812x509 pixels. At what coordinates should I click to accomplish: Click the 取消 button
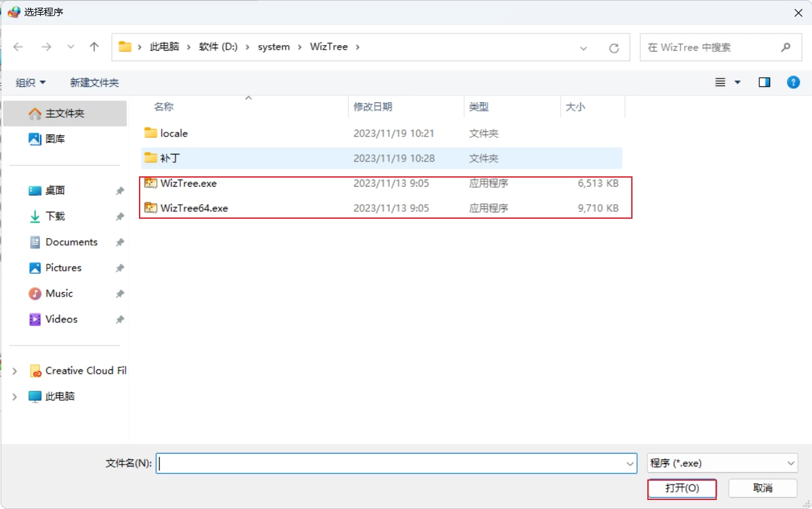762,488
